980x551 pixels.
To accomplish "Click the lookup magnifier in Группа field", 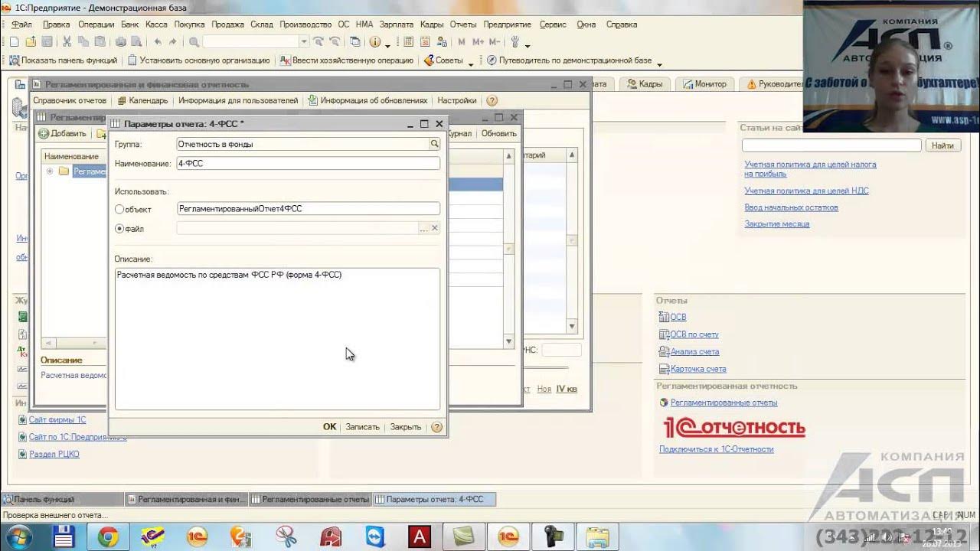I will [434, 144].
